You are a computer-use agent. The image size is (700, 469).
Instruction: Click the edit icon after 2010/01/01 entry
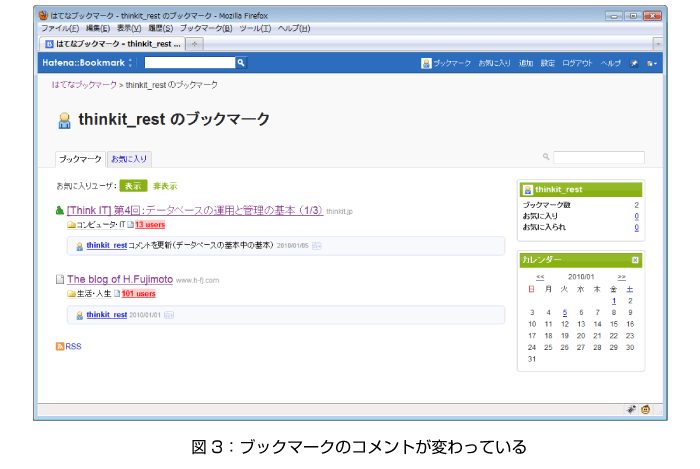169,315
